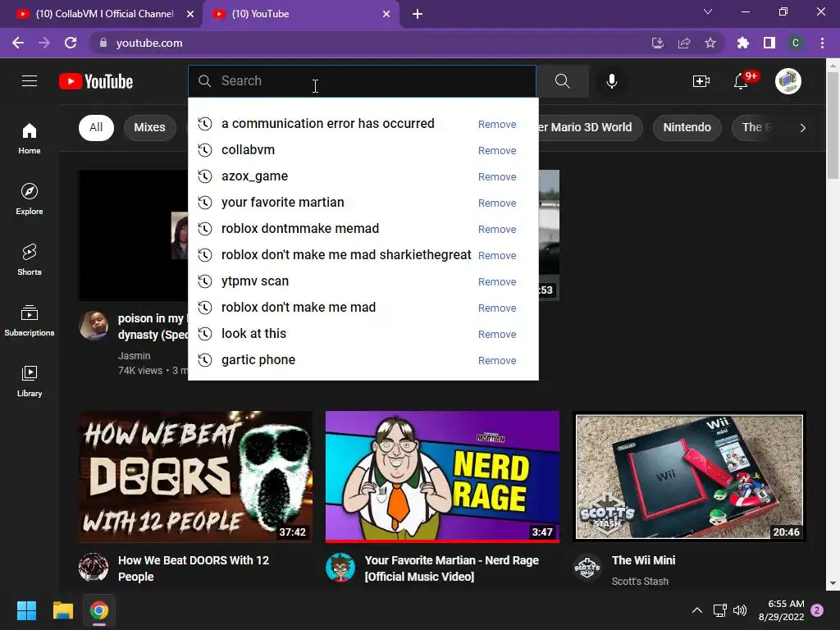Open Shorts in sidebar
The image size is (840, 630).
pos(30,259)
